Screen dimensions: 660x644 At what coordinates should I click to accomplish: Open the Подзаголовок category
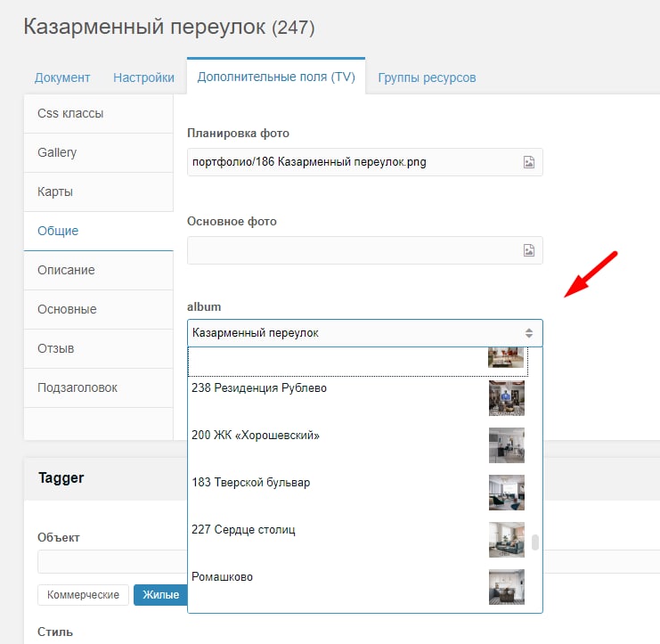99,387
